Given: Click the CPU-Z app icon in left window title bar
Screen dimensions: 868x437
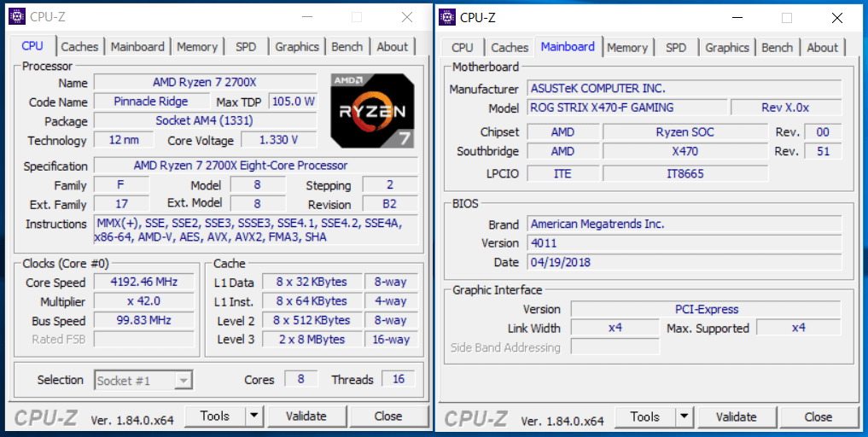Looking at the screenshot, I should 17,16.
